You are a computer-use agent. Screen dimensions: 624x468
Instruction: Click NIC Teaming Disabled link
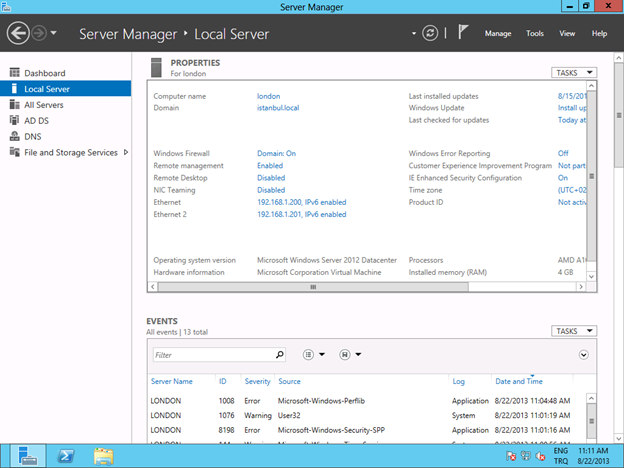(x=271, y=190)
